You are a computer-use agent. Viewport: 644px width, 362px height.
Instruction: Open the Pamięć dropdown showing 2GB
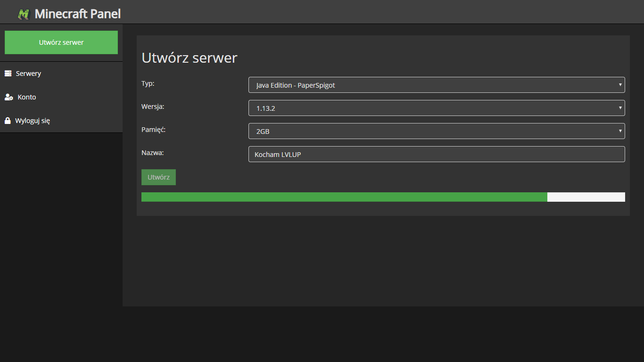click(x=424, y=131)
